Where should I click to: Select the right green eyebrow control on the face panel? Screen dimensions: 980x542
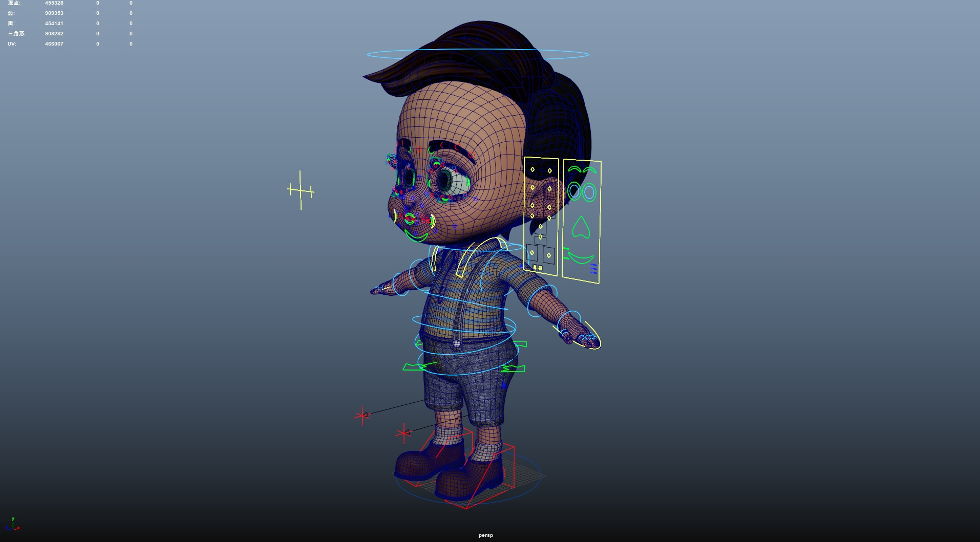point(590,170)
